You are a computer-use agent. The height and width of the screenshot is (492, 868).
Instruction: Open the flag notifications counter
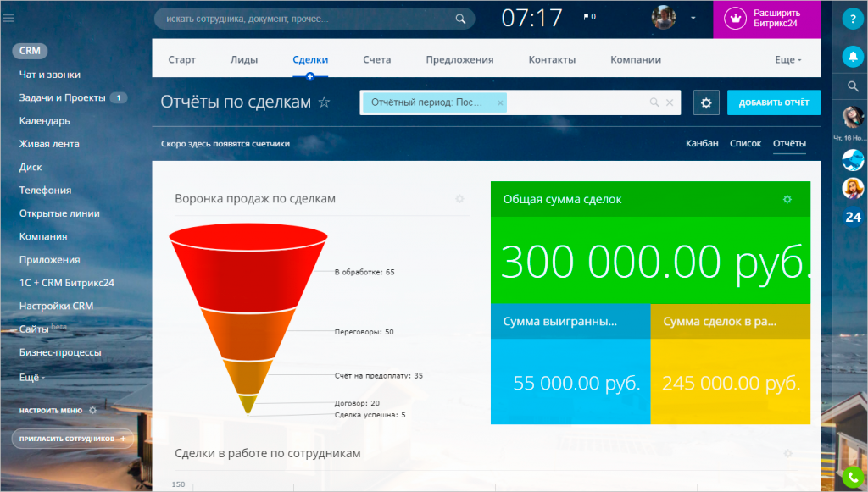(x=590, y=17)
